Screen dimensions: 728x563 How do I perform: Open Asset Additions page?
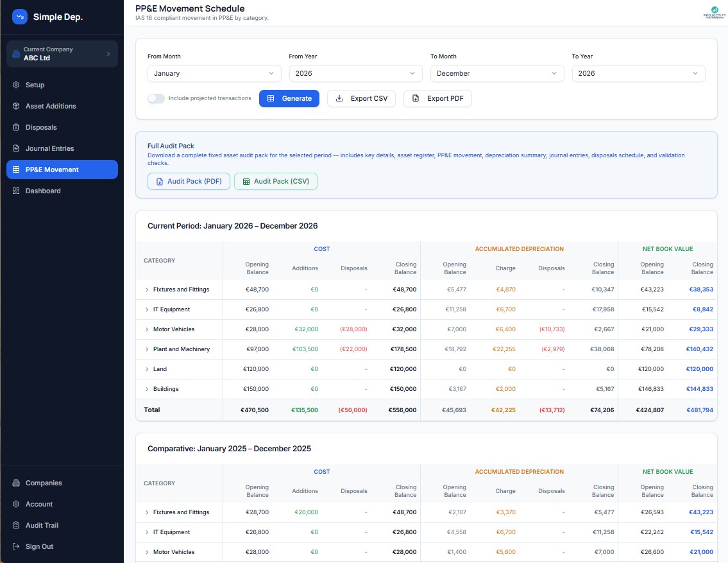(62, 106)
